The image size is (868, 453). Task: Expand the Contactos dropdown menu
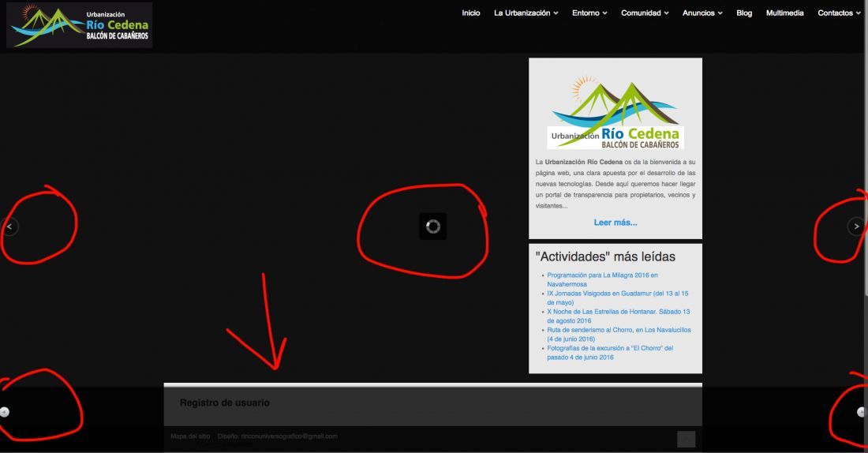840,13
